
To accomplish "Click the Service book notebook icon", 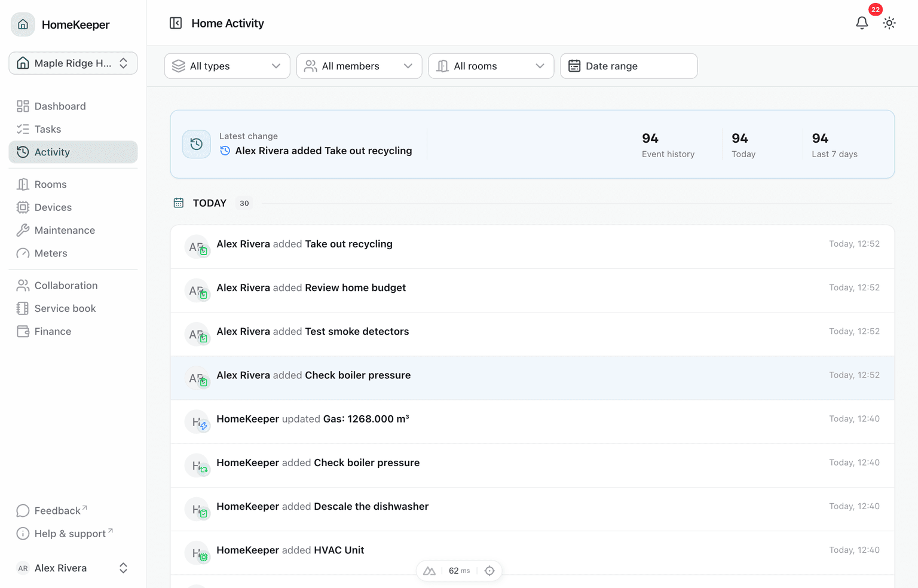I will coord(23,308).
